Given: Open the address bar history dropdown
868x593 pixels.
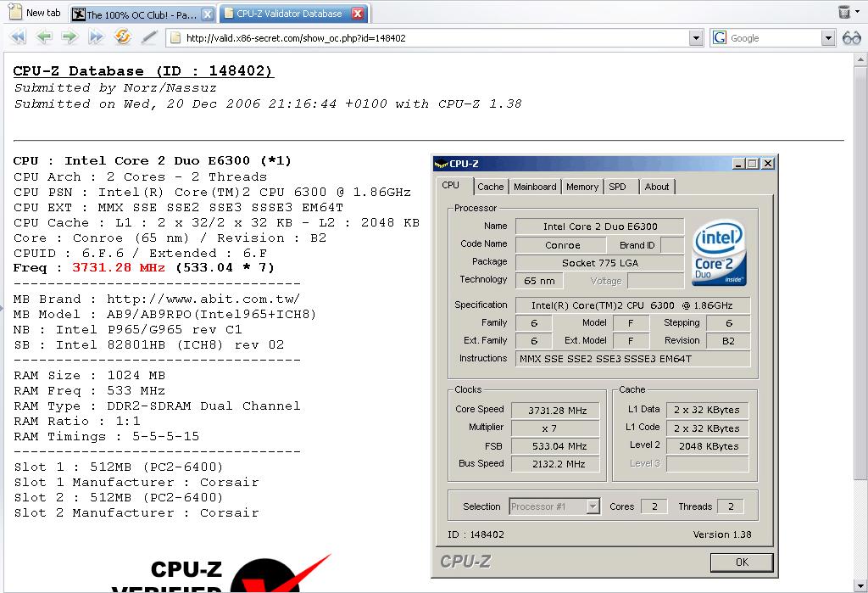Looking at the screenshot, I should (697, 38).
